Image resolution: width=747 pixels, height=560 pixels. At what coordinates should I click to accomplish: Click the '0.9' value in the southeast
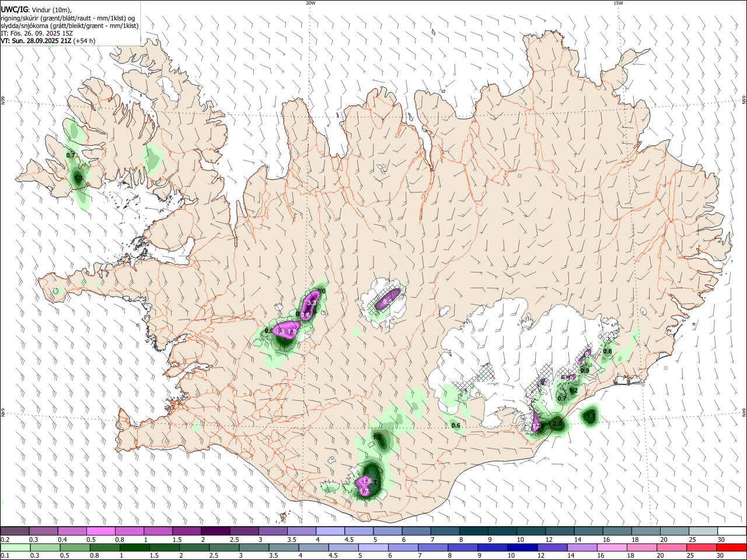tap(585, 370)
